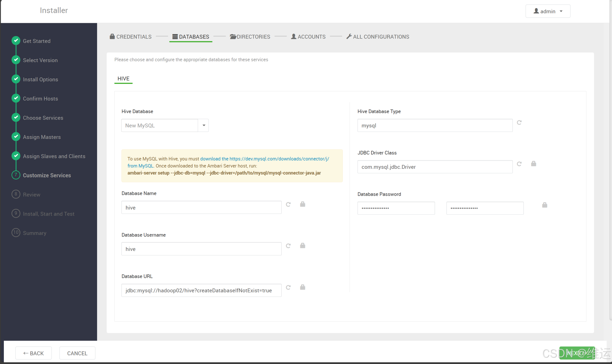The height and width of the screenshot is (364, 612).
Task: Click the folder icon beside DIRECTORIES
Action: tap(233, 36)
